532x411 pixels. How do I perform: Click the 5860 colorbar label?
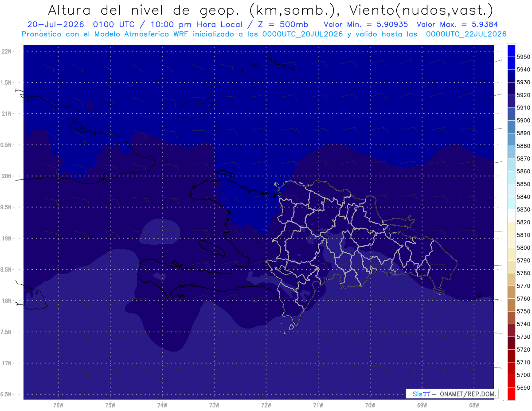[524, 171]
